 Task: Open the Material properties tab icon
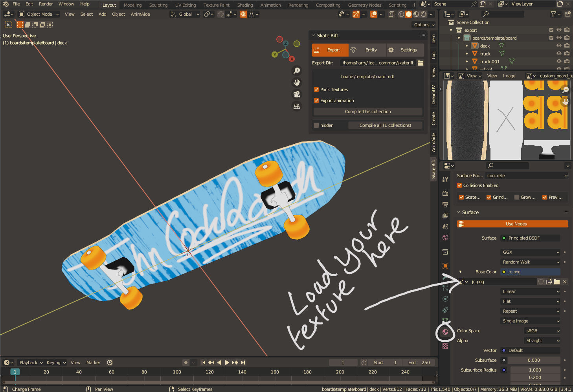445,332
